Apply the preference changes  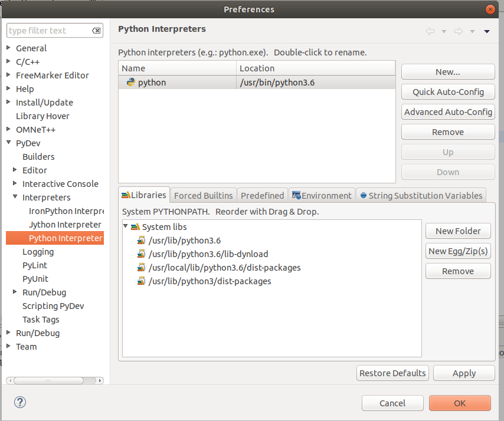coord(464,373)
